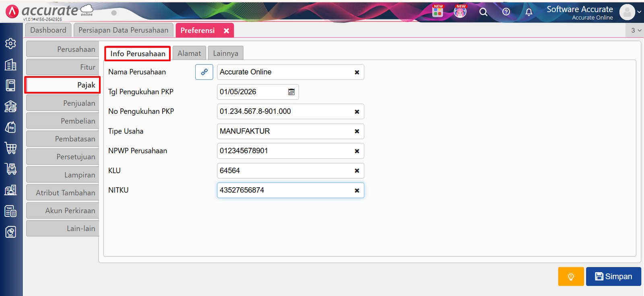Open the company building module icon

pos(11,64)
